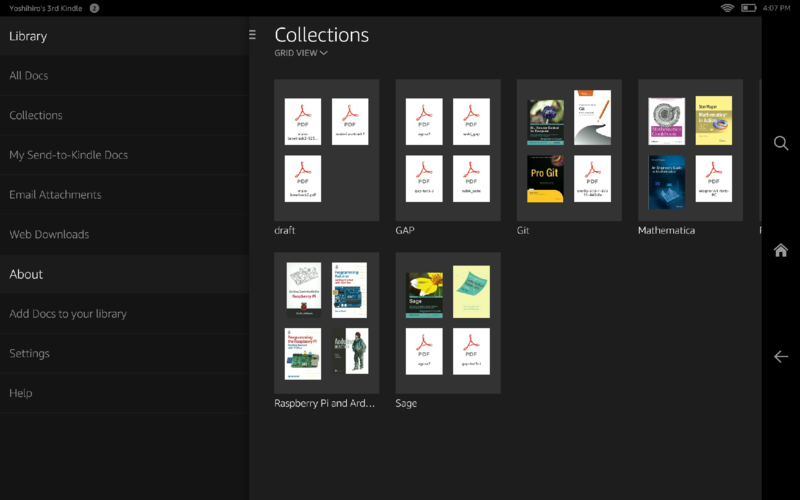This screenshot has height=500, width=800.
Task: Click the Library header
Action: pos(28,36)
